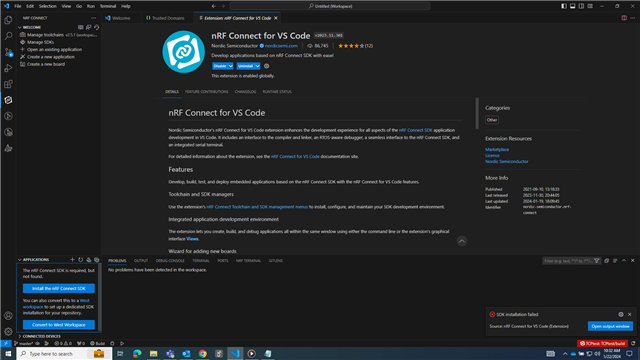Click Build in the status bar
The width and height of the screenshot is (640, 360).
click(98, 344)
